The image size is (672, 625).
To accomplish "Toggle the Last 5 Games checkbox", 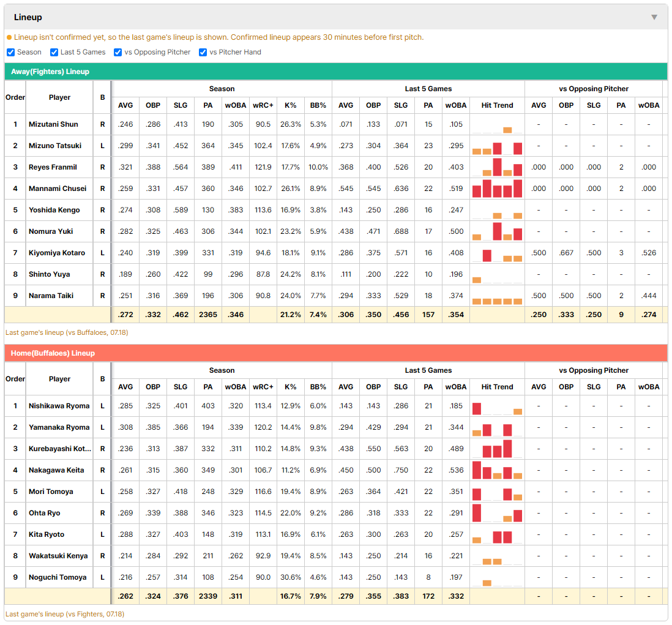I will click(x=54, y=52).
